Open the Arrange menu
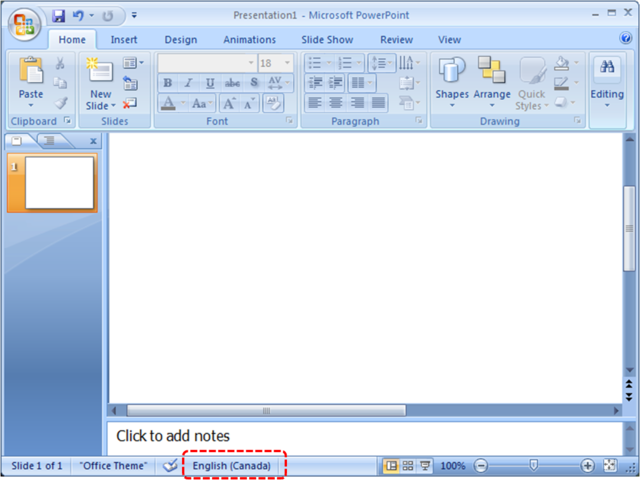Screen dimensions: 640x480 click(x=492, y=82)
